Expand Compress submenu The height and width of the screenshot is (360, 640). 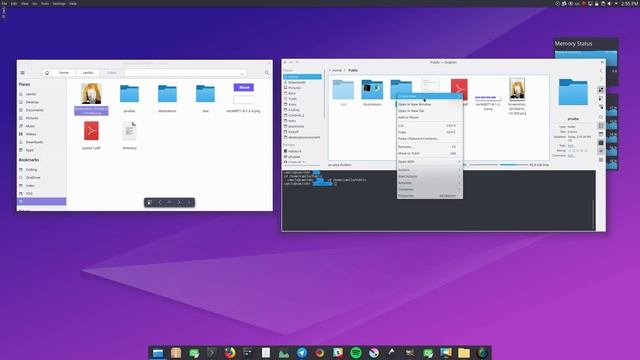(429, 189)
